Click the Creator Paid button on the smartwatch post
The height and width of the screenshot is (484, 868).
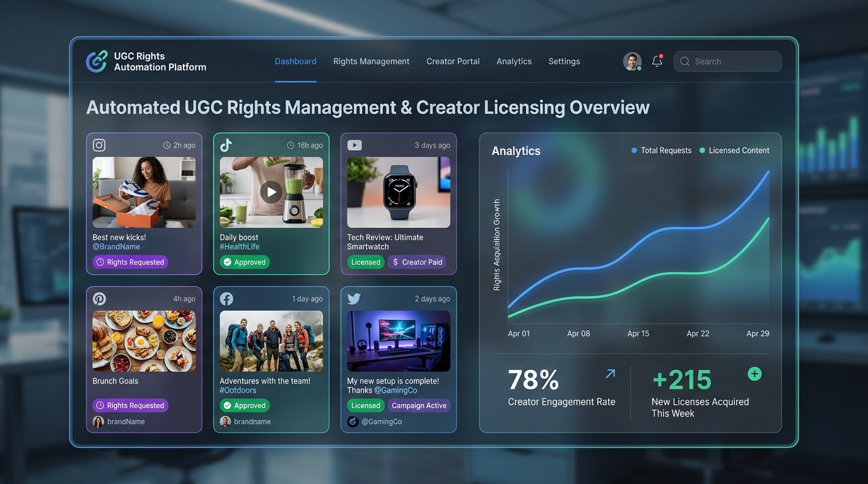(x=418, y=262)
